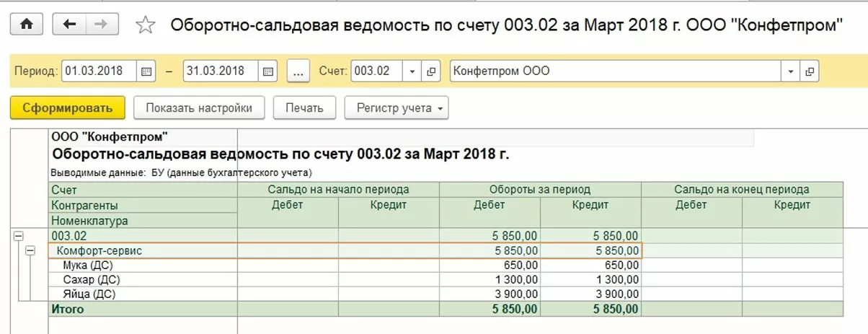
Task: Expand the Счет account dropdown arrow
Action: click(x=413, y=71)
